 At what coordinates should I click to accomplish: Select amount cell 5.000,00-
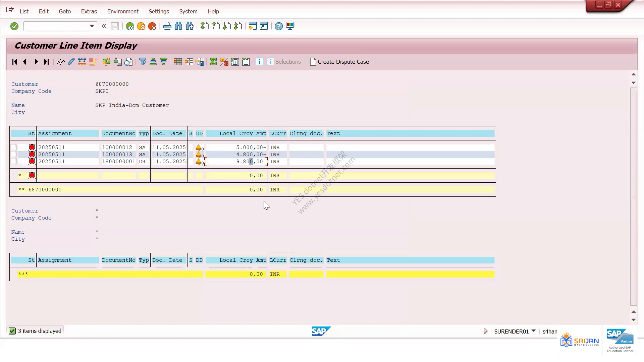tap(236, 147)
